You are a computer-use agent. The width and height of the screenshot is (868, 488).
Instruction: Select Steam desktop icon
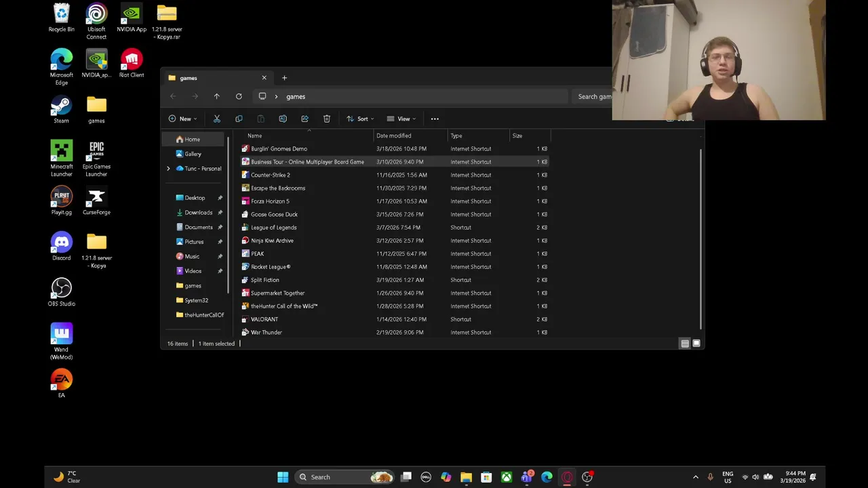pos(61,110)
